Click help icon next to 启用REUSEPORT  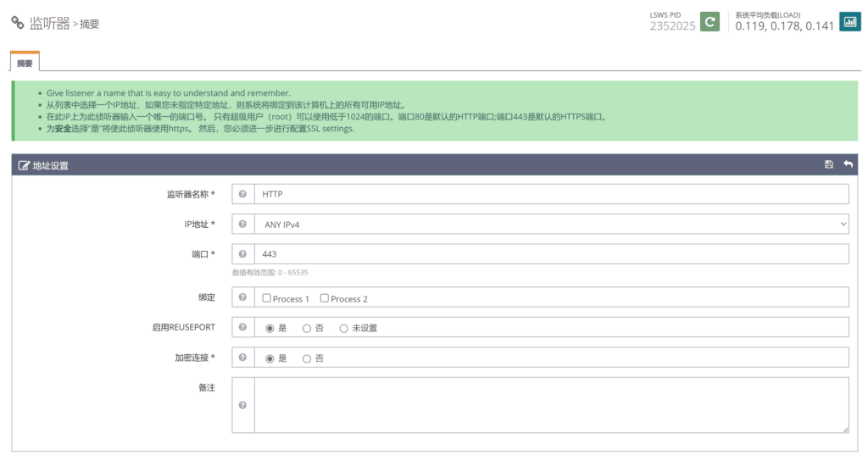[x=243, y=328]
